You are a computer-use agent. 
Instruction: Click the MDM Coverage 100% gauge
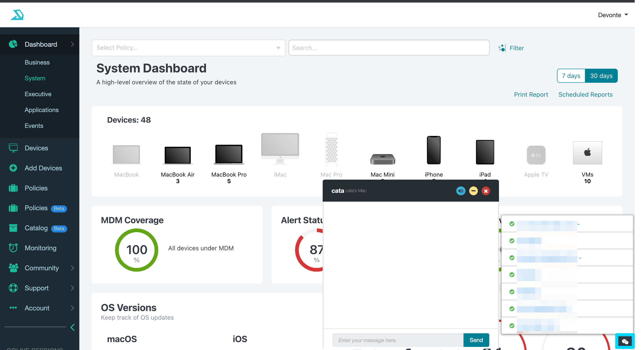(x=136, y=250)
